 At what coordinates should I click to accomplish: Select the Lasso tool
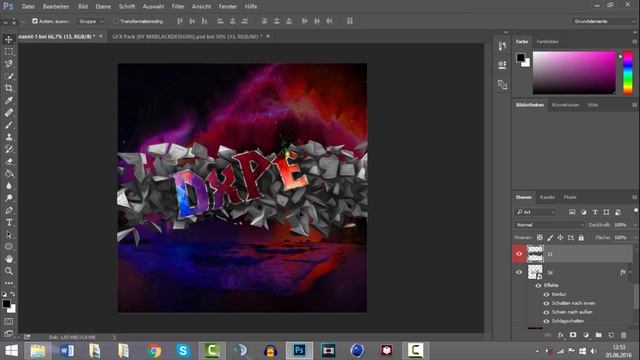(x=9, y=64)
